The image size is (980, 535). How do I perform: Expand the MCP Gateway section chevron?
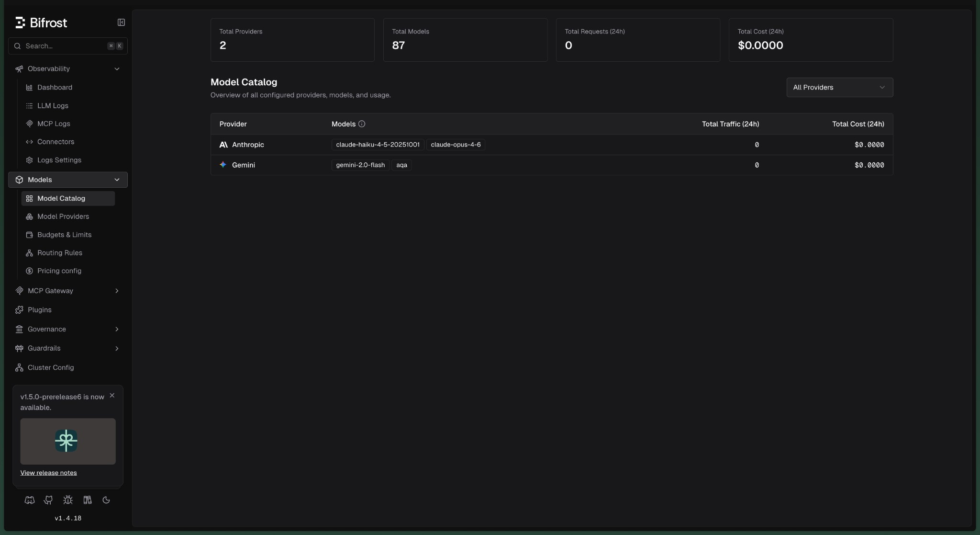click(x=117, y=291)
